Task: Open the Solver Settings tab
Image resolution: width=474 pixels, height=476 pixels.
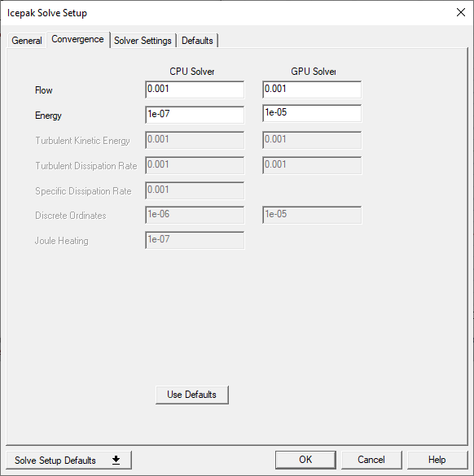Action: [x=143, y=41]
